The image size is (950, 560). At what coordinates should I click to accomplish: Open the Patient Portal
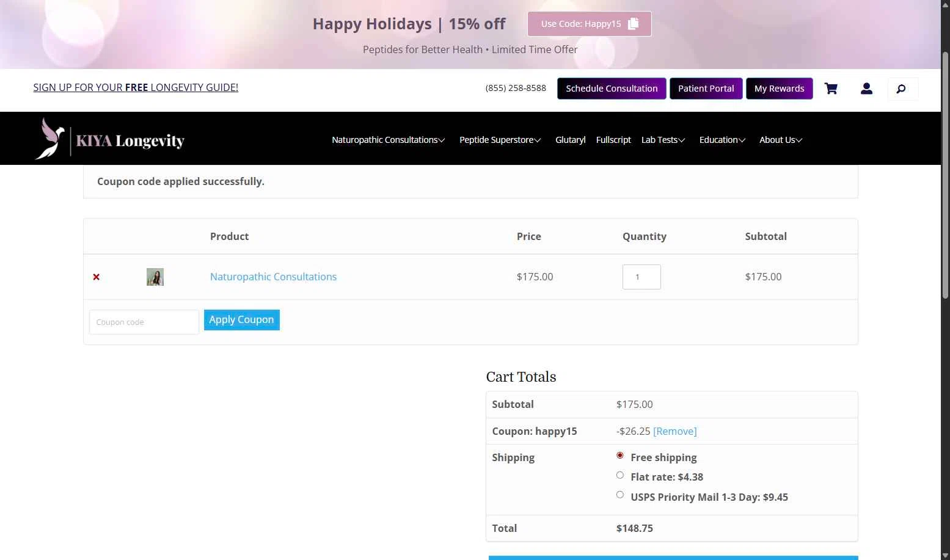(x=706, y=89)
